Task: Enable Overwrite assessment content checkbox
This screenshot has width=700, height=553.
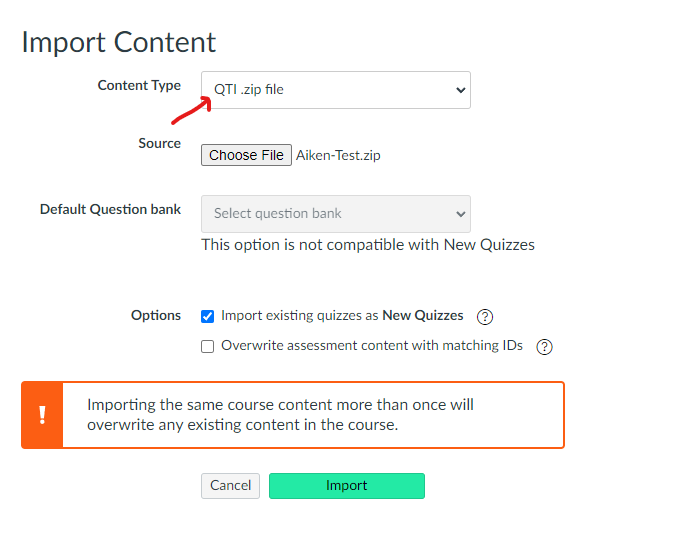Action: 208,347
